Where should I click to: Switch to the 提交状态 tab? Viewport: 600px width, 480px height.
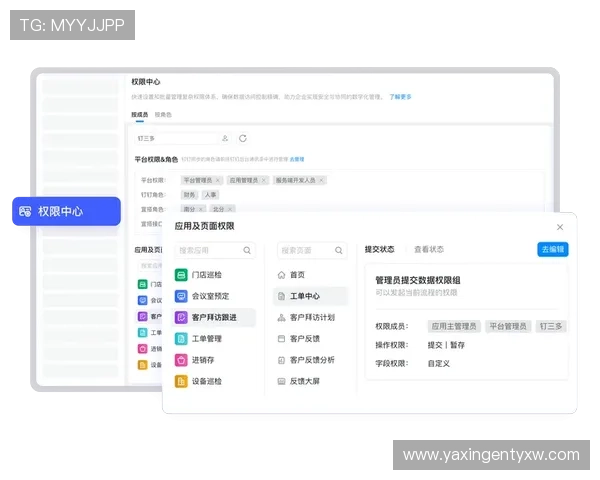pos(379,250)
